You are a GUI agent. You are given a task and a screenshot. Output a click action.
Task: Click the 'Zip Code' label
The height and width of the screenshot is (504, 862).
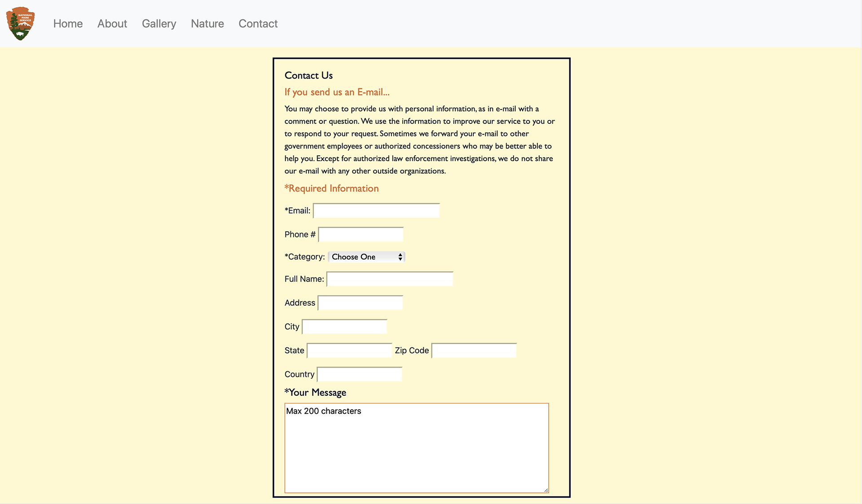pos(412,350)
